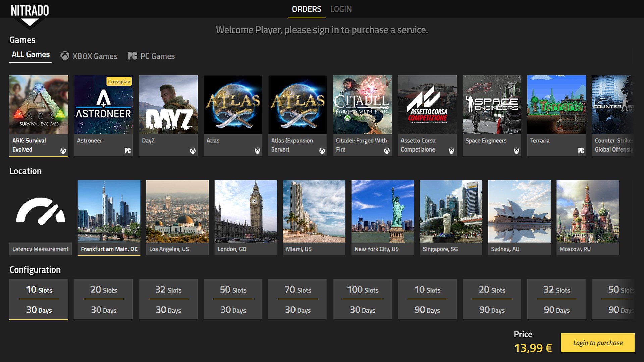This screenshot has height=362, width=644.
Task: Click the PC badge on the Astroneer tile
Action: [x=128, y=151]
